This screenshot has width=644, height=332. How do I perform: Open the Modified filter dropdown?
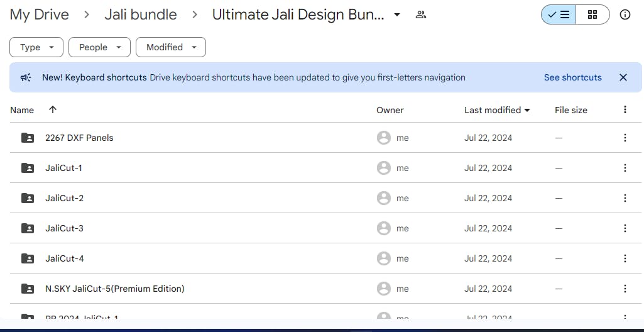pyautogui.click(x=171, y=47)
